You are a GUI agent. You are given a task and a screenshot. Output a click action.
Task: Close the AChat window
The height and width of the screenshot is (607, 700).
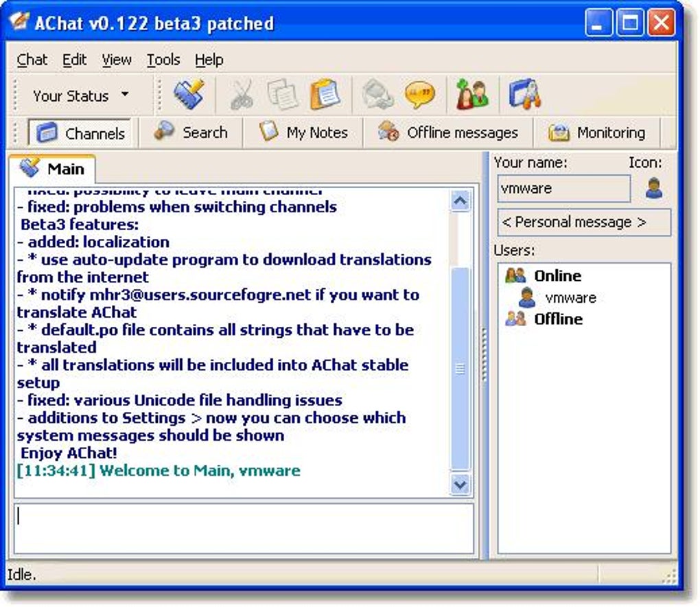[661, 23]
